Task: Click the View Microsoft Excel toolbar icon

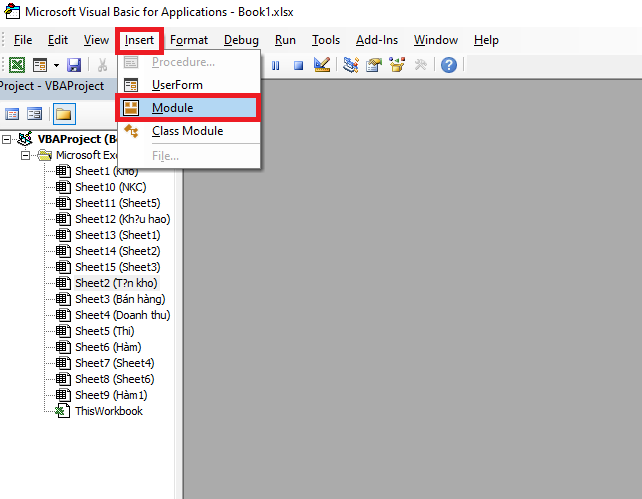Action: click(17, 65)
